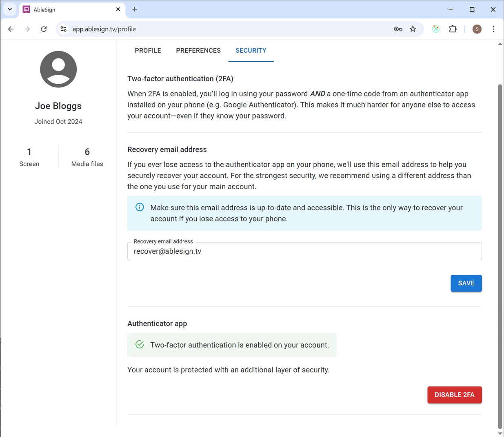The height and width of the screenshot is (437, 504).
Task: Open the browser extensions puzzle icon
Action: pos(453,29)
